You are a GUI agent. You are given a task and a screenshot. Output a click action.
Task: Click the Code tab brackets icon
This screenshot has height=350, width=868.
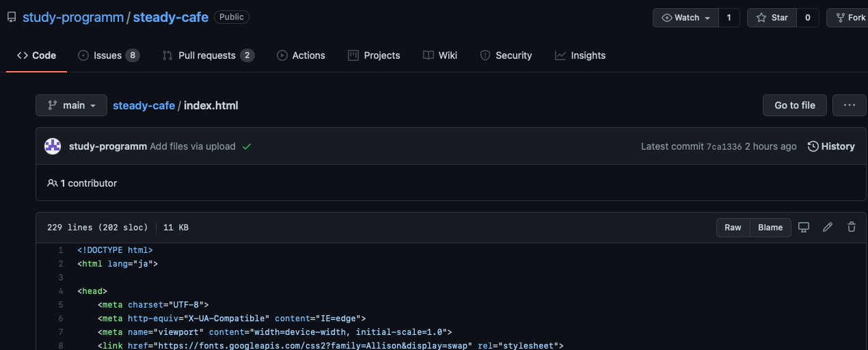[23, 55]
